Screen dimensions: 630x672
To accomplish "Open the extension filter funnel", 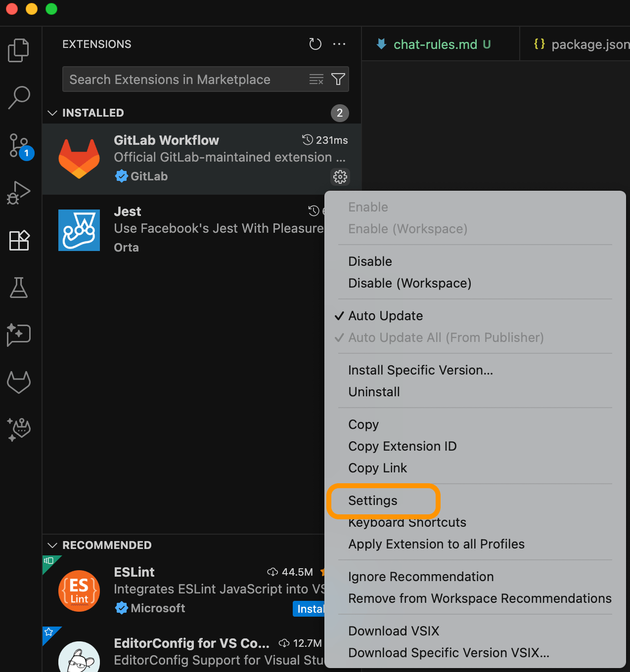I will [x=338, y=79].
